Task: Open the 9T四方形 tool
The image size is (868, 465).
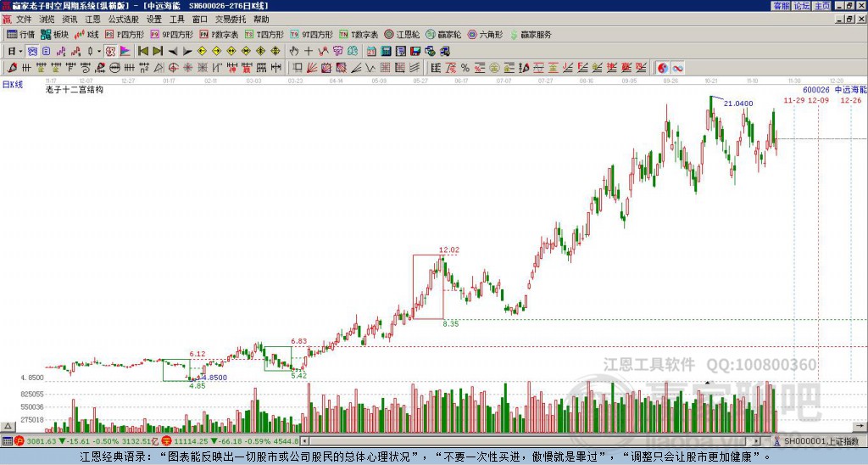Action: [x=311, y=34]
